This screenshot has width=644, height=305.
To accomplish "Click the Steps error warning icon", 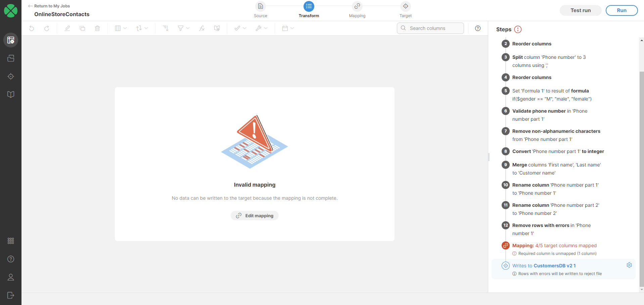I will pyautogui.click(x=518, y=30).
